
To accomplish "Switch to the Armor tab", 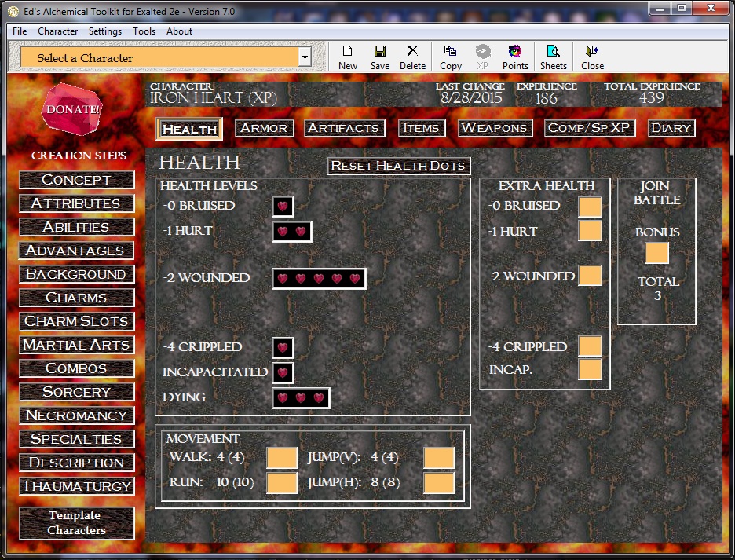I will [265, 128].
